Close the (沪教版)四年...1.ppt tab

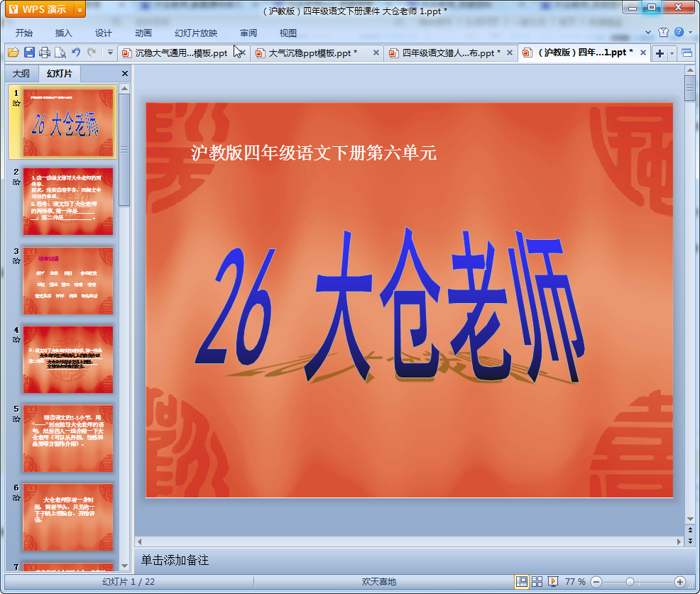(643, 53)
